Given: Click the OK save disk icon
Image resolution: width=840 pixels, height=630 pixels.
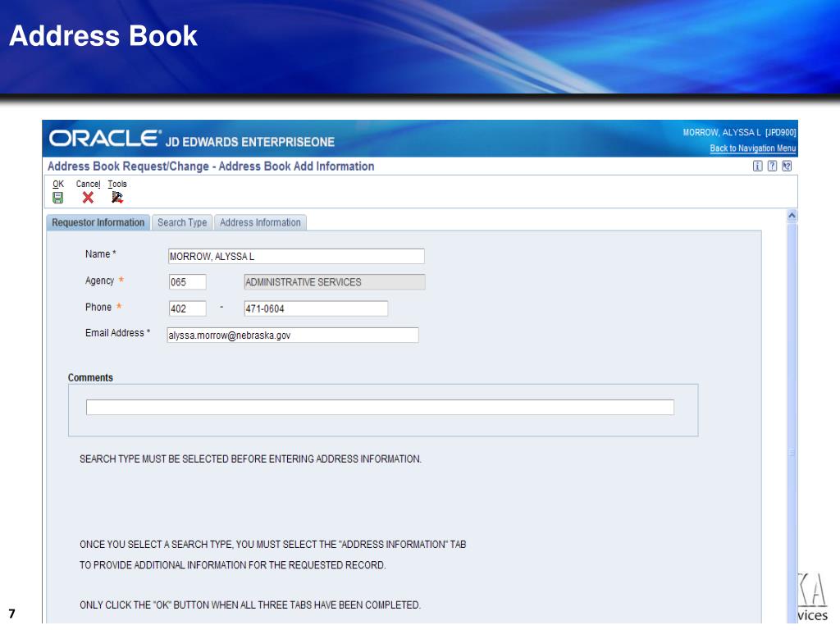Looking at the screenshot, I should [58, 198].
